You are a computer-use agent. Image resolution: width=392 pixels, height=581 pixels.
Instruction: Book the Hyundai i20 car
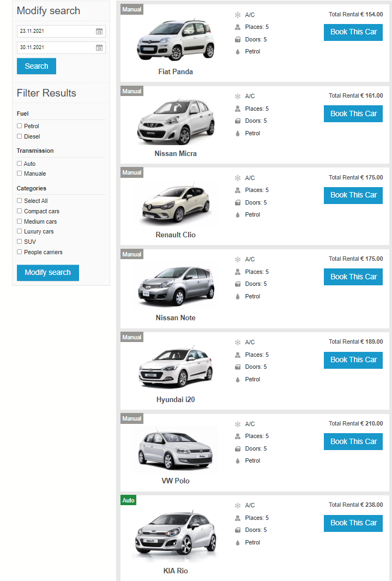click(x=353, y=360)
